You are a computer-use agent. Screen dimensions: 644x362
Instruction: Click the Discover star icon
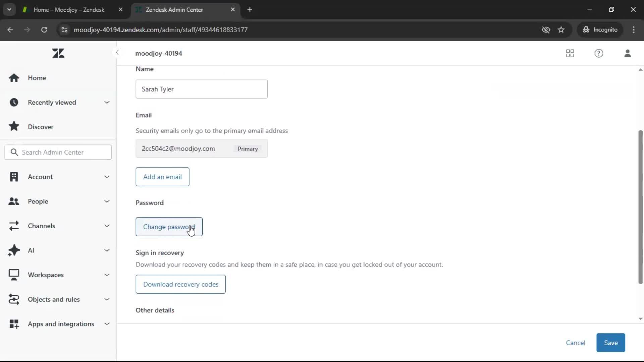[14, 126]
